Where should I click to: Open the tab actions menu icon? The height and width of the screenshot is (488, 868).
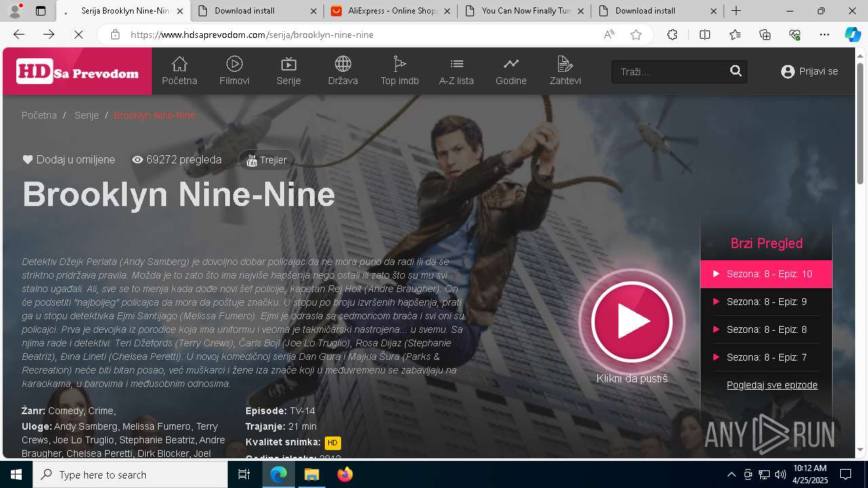[x=41, y=11]
